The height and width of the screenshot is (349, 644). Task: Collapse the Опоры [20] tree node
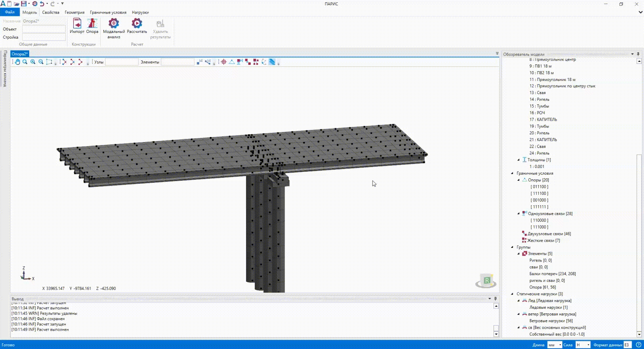pos(519,180)
